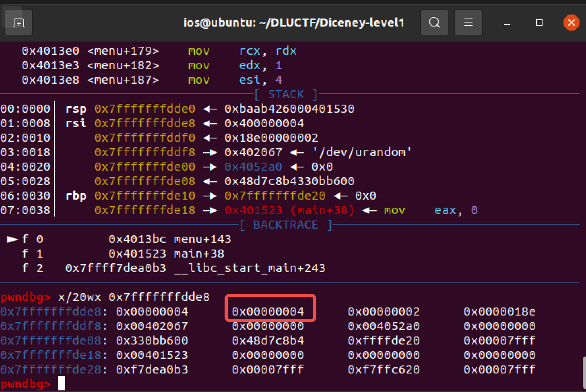Open a new terminal tab

pyautogui.click(x=18, y=23)
